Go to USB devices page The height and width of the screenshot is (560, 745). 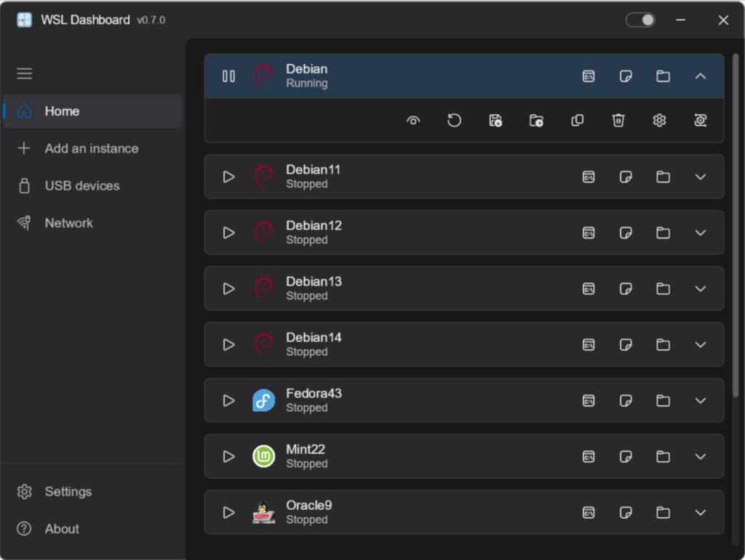[92, 185]
